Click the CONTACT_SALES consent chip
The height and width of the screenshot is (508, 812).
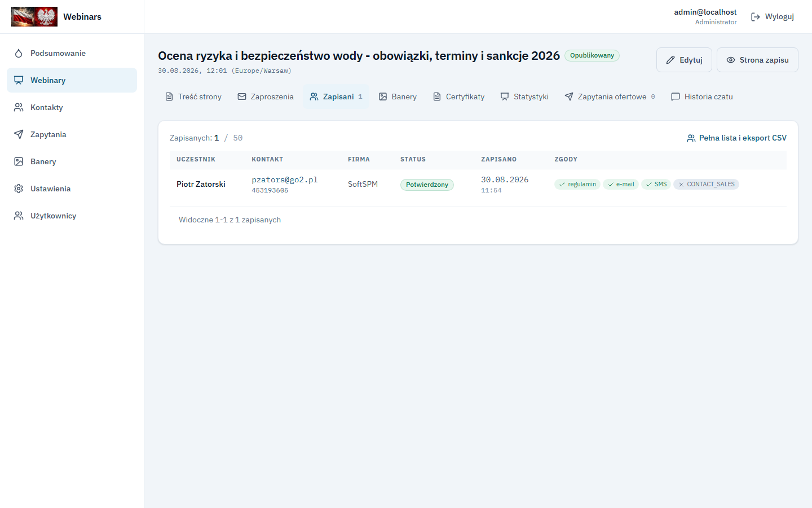point(706,184)
